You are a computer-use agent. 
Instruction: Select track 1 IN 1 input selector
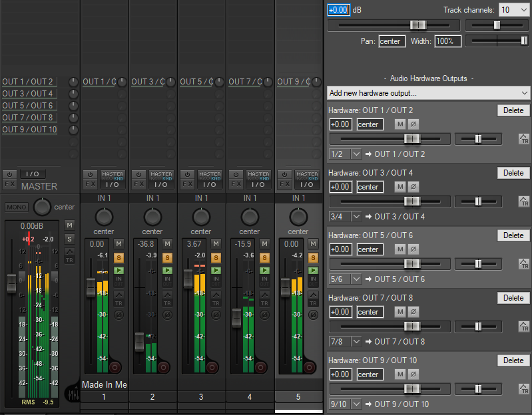coord(104,198)
